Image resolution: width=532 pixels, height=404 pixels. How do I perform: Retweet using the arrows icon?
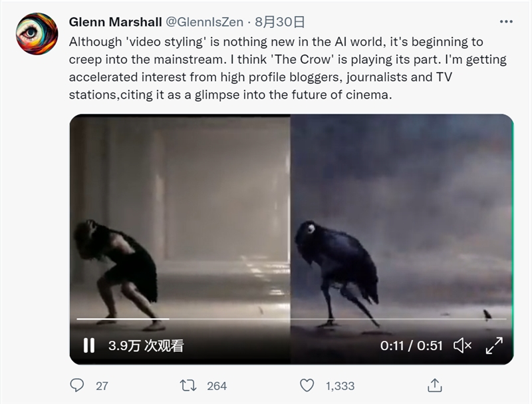coord(189,385)
